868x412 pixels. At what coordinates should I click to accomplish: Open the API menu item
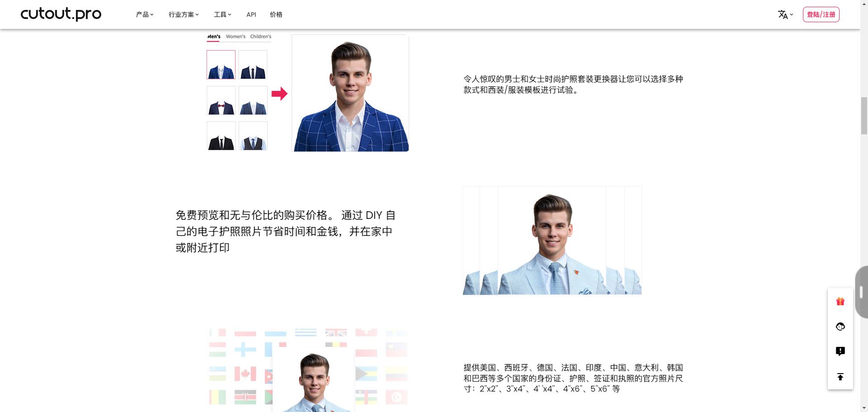(251, 14)
